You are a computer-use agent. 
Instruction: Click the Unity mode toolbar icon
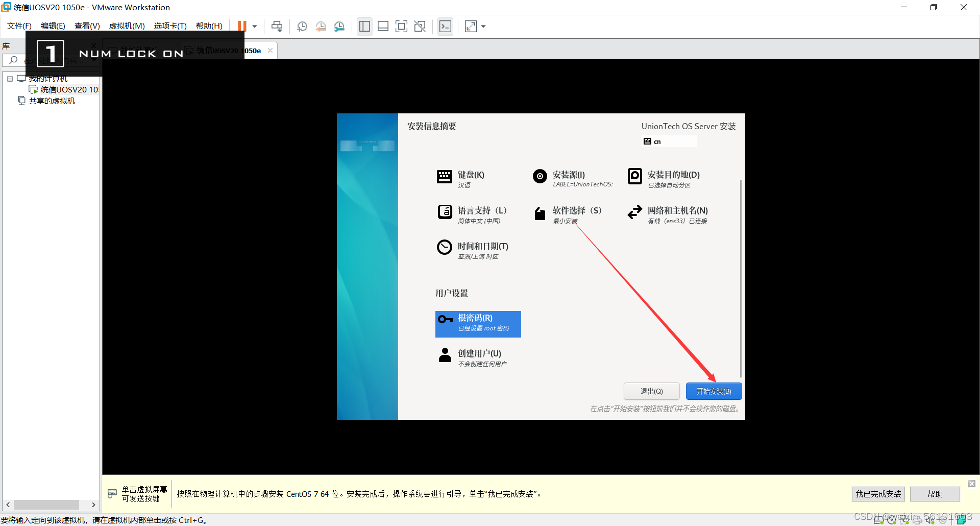pos(420,26)
